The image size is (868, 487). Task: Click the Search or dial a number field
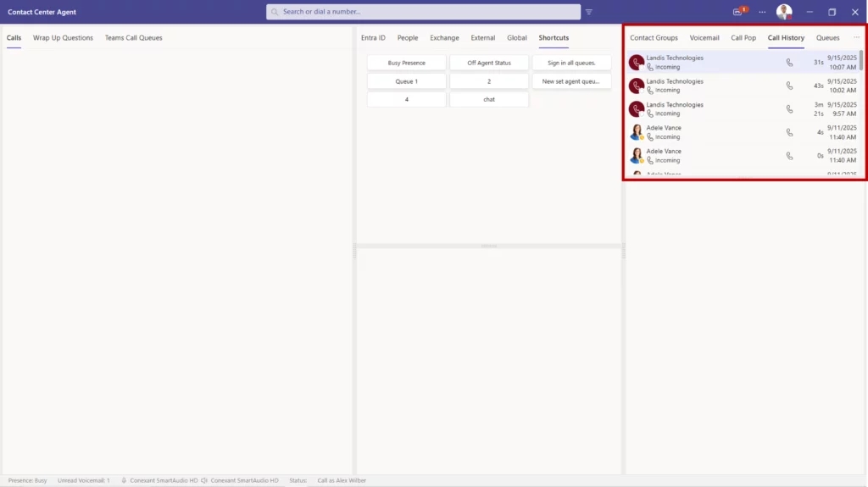(424, 12)
